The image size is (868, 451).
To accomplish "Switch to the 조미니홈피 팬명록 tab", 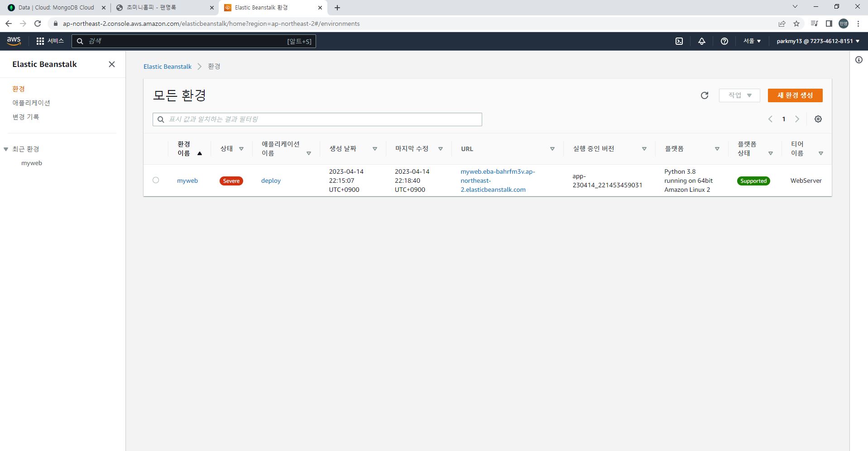I will pyautogui.click(x=165, y=8).
